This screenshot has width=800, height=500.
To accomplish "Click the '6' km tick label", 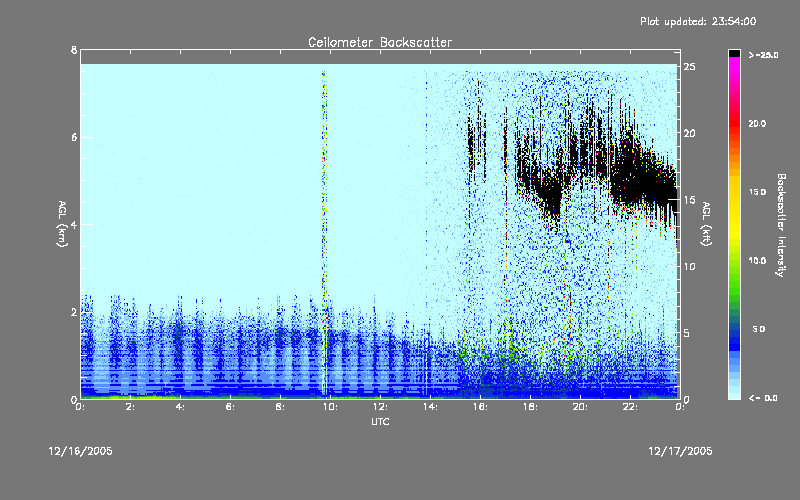I will pyautogui.click(x=74, y=137).
